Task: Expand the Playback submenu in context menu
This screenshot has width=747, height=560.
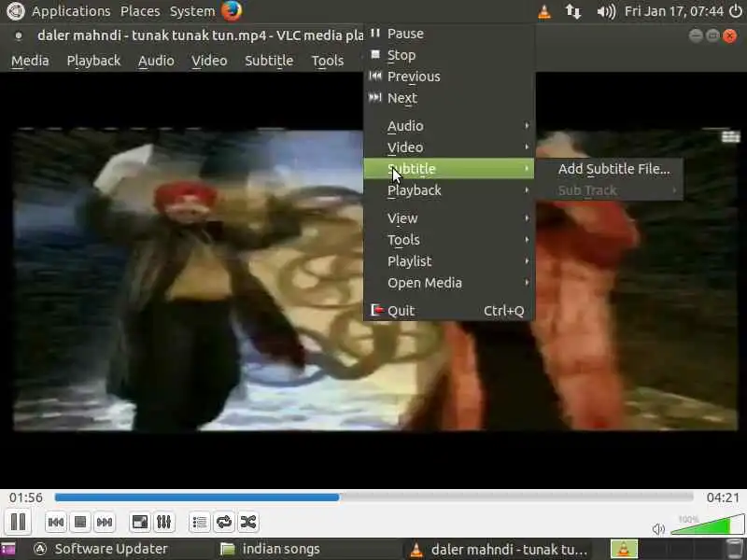Action: pos(449,190)
